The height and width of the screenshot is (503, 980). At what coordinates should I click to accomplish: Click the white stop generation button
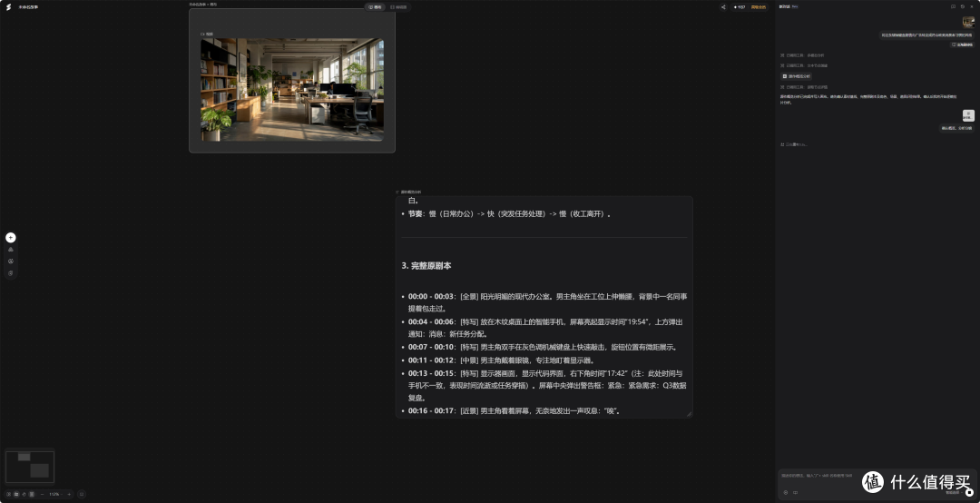(969, 492)
